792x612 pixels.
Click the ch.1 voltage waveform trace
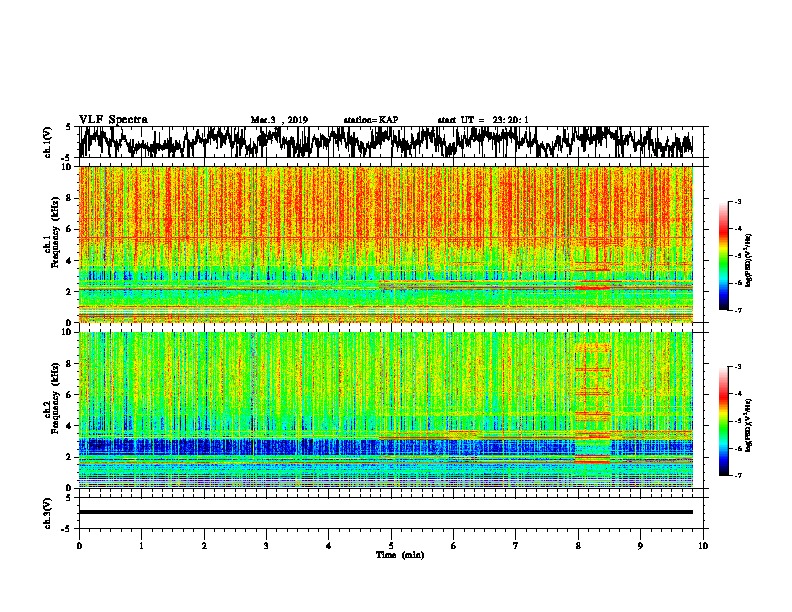click(x=386, y=142)
